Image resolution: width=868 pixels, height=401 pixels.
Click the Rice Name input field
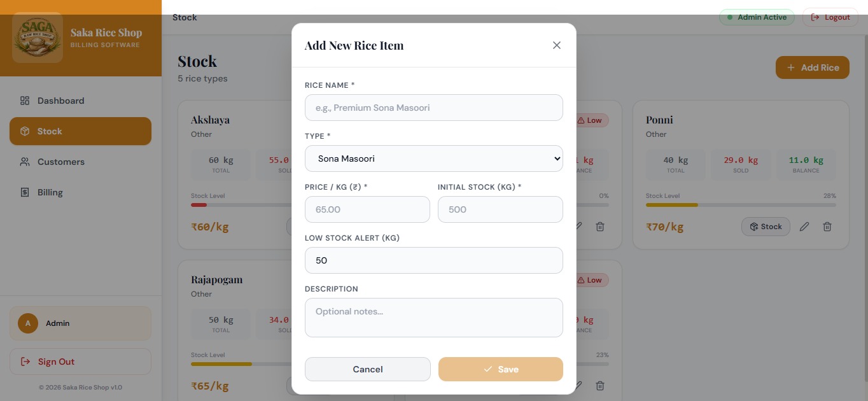(x=433, y=108)
